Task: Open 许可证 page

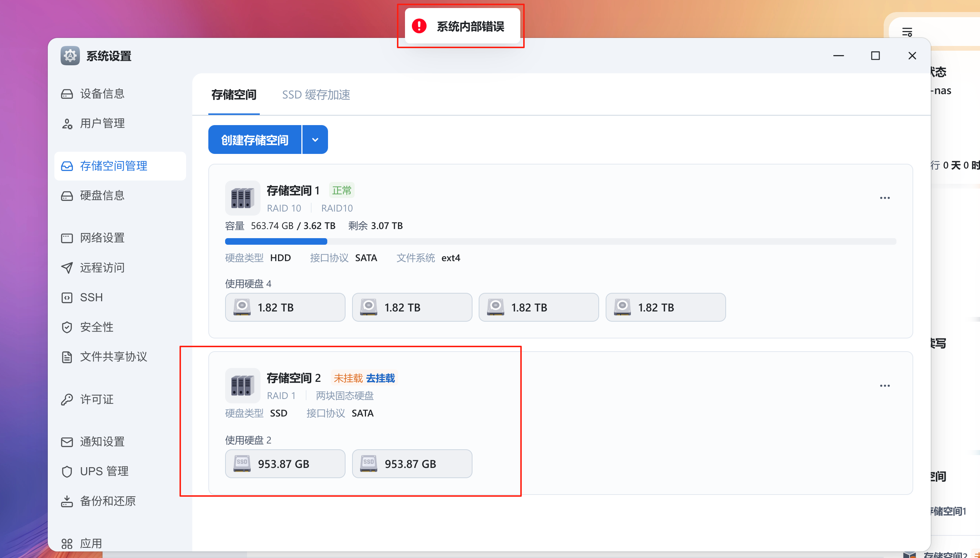Action: tap(97, 399)
